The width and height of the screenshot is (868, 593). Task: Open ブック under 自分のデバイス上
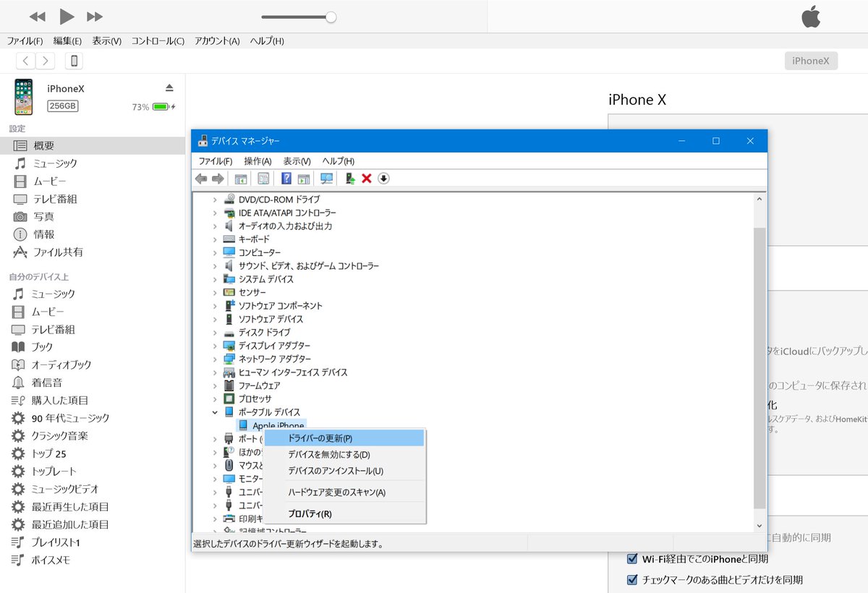click(x=93, y=347)
